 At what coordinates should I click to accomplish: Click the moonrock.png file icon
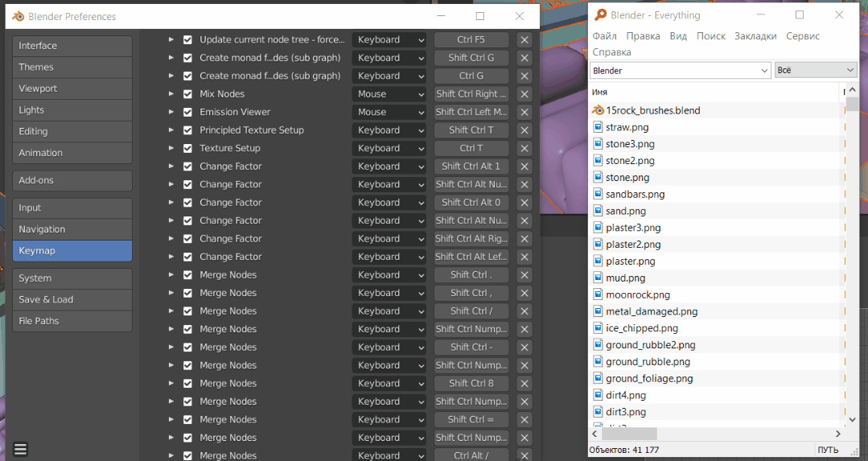pos(598,294)
